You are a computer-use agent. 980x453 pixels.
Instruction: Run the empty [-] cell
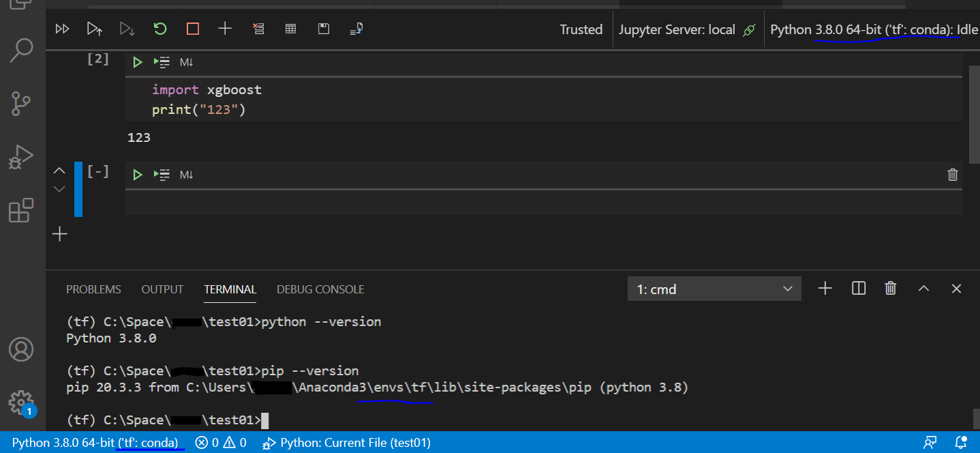(137, 175)
